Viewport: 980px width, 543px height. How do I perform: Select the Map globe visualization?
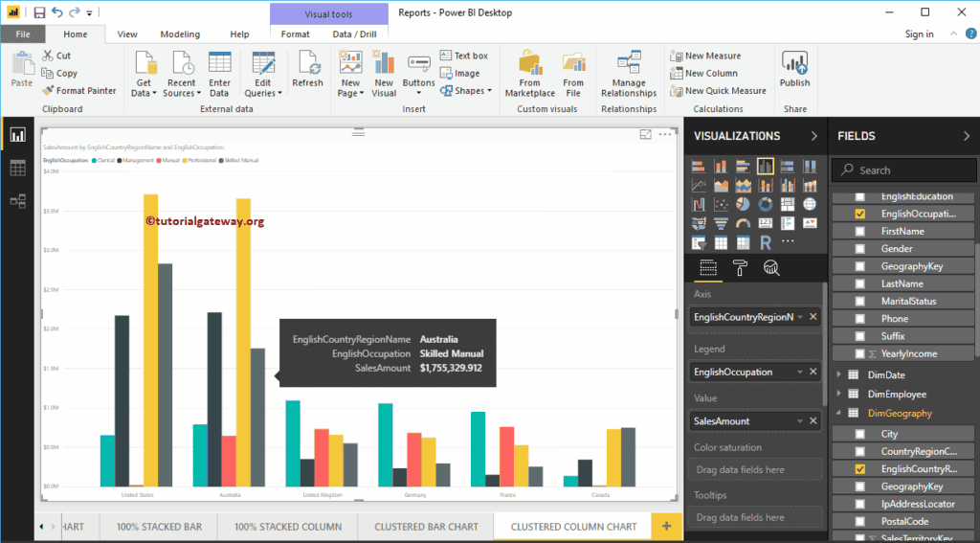[810, 204]
